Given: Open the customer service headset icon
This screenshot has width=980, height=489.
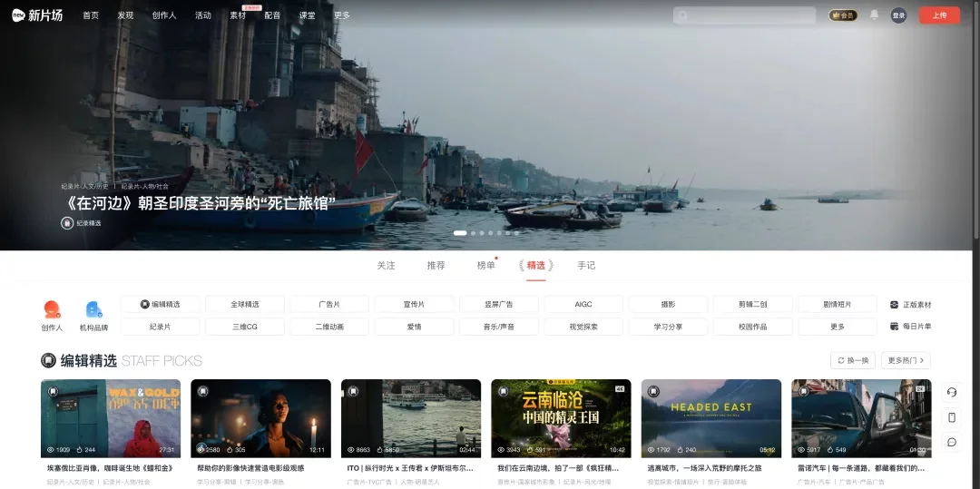Looking at the screenshot, I should [x=952, y=392].
